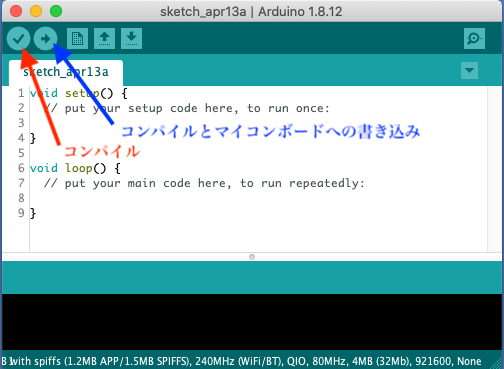The width and height of the screenshot is (504, 369).
Task: Click the black console output area
Action: (x=252, y=321)
